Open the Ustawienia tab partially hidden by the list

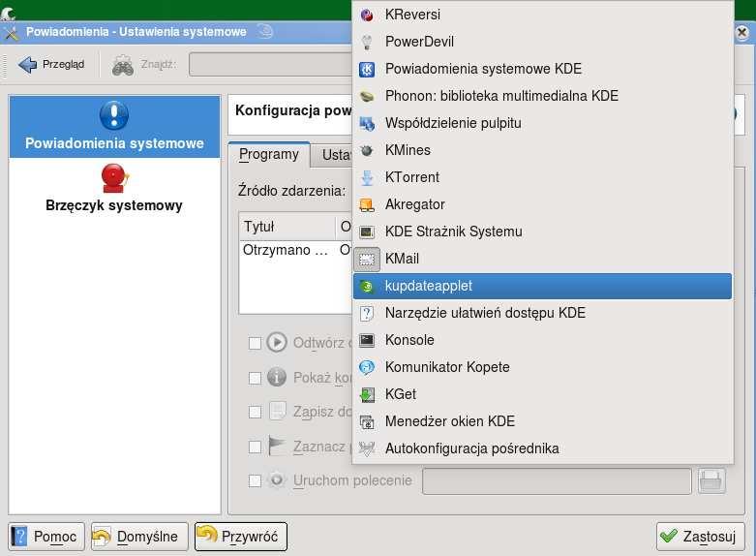click(333, 155)
